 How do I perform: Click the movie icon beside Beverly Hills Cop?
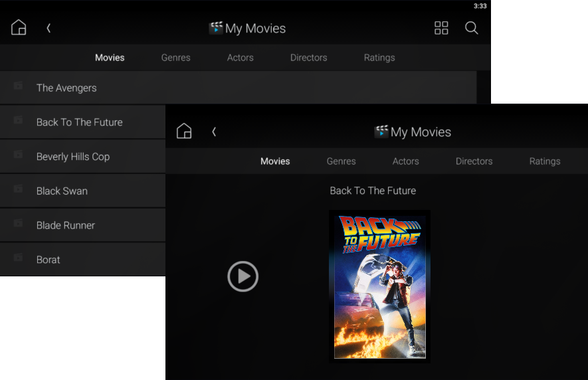[x=18, y=155]
